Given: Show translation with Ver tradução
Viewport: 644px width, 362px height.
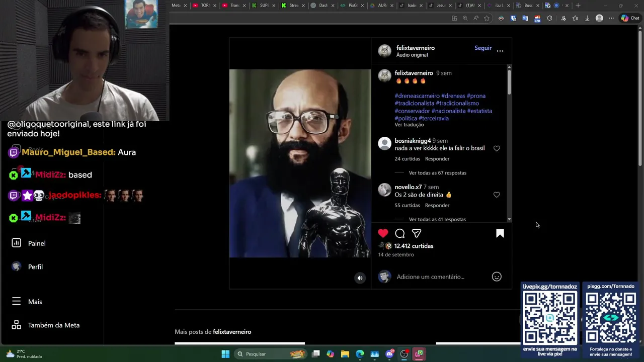Looking at the screenshot, I should point(409,125).
